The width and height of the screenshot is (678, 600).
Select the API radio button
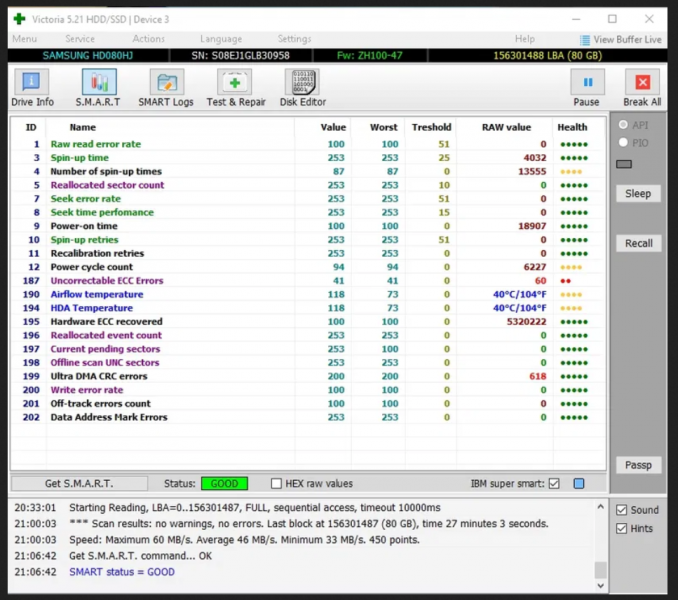tap(624, 125)
